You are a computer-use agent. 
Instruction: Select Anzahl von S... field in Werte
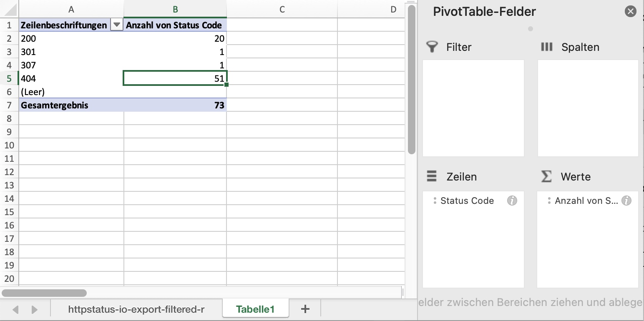pyautogui.click(x=586, y=201)
